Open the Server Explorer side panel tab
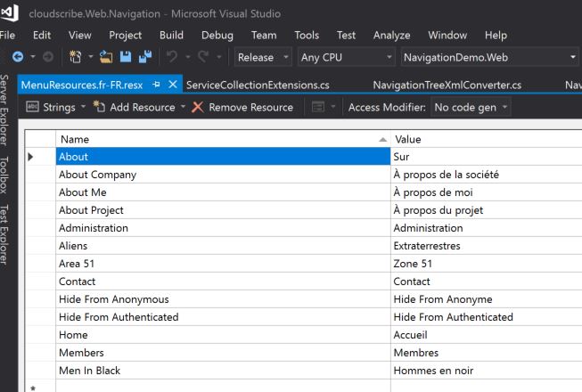582x392 pixels. point(4,110)
